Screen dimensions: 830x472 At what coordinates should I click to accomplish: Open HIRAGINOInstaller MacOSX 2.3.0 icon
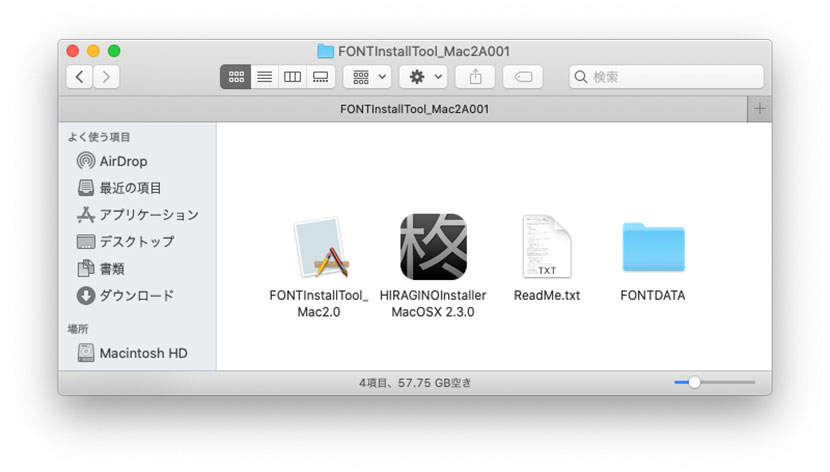[x=434, y=247]
